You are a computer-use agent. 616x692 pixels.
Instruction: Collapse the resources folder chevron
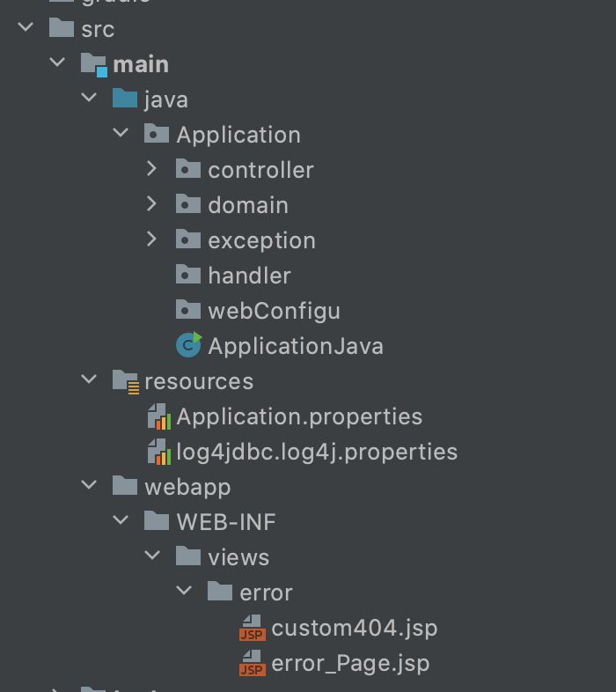pos(89,379)
